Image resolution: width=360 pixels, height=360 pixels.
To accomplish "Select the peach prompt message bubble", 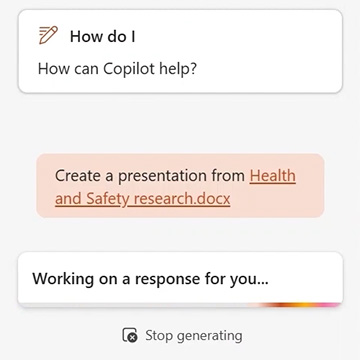I will click(180, 186).
